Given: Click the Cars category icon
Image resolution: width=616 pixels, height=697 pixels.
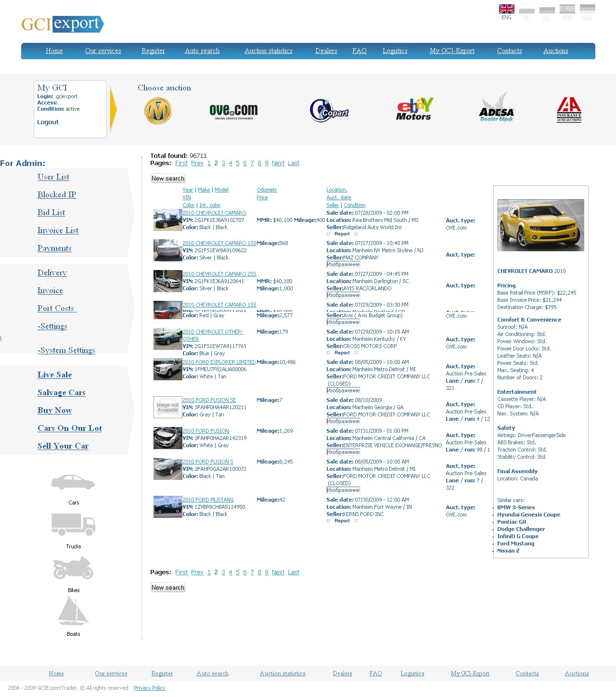Looking at the screenshot, I should click(x=73, y=482).
